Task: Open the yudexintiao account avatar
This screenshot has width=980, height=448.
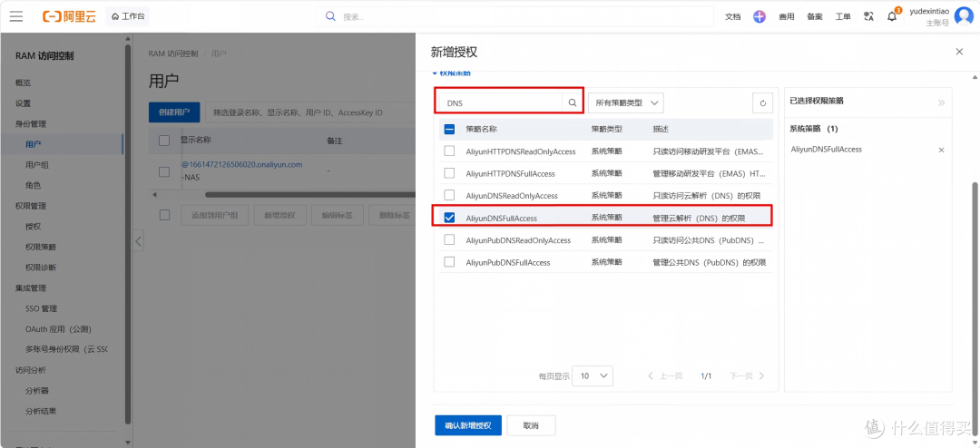Action: pos(964,16)
